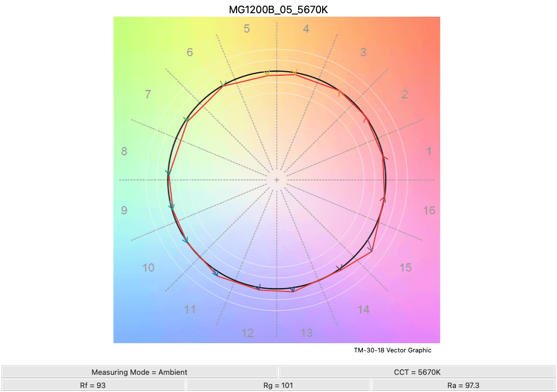Image resolution: width=557 pixels, height=392 pixels.
Task: Click hue bin label 11
Action: coord(190,309)
